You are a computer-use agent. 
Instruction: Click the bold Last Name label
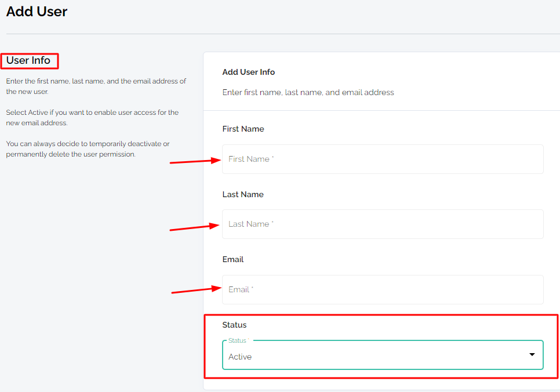[x=243, y=194]
